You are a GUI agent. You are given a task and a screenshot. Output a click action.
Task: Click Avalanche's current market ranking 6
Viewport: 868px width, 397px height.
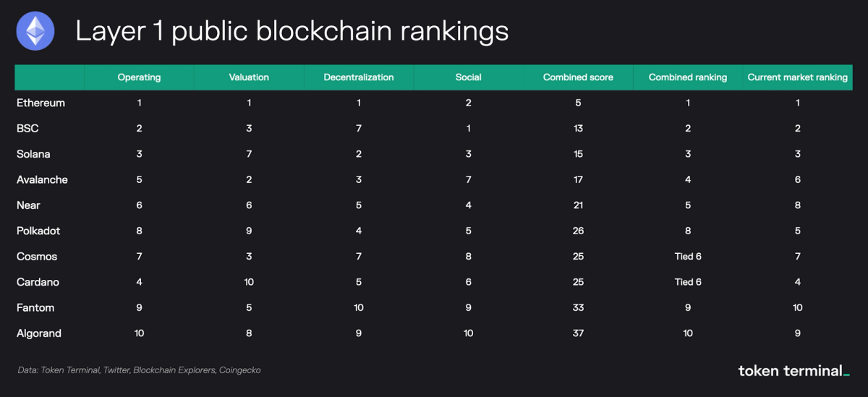click(798, 179)
